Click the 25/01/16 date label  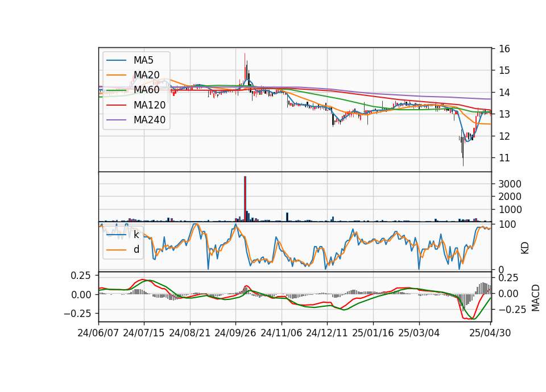[x=373, y=333]
